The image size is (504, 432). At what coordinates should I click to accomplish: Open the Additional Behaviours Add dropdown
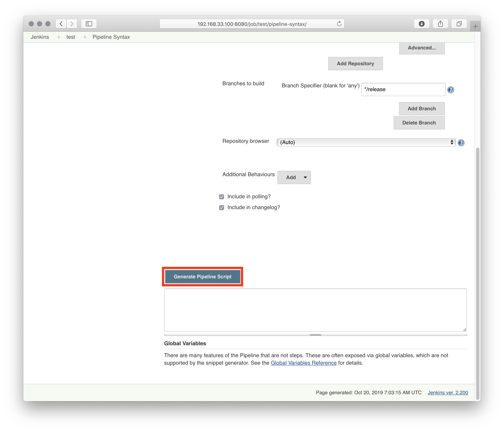click(x=294, y=177)
